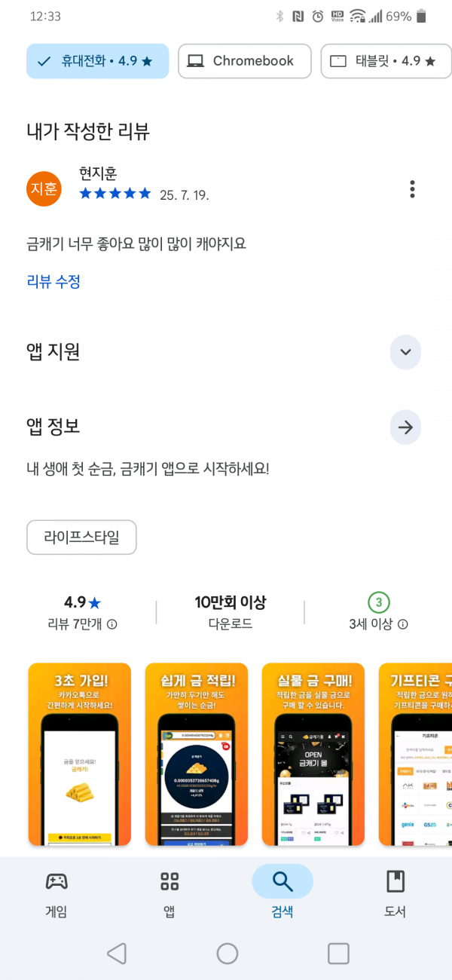452x980 pixels.
Task: Open the 쉽게 금 적립 screenshot thumbnail
Action: point(197,755)
